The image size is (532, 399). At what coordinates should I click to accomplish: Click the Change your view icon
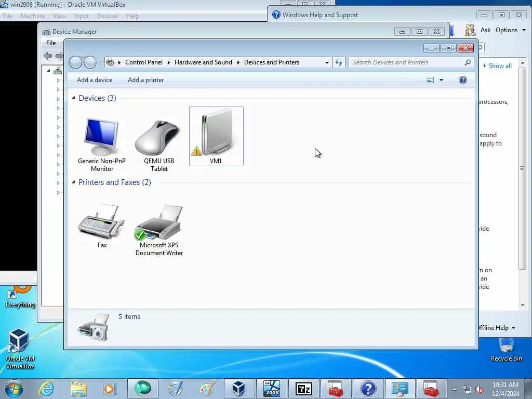tap(430, 80)
